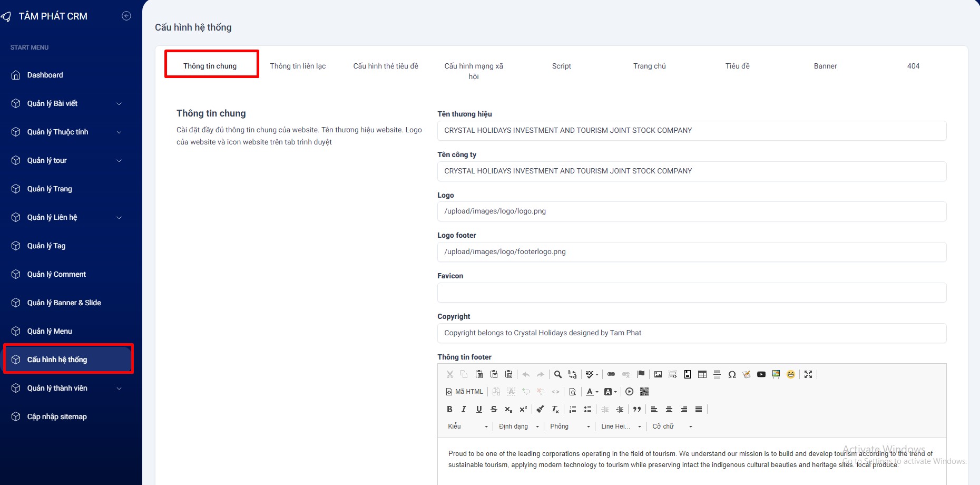Image resolution: width=980 pixels, height=485 pixels.
Task: Click the Mã HTML source button
Action: tap(464, 392)
